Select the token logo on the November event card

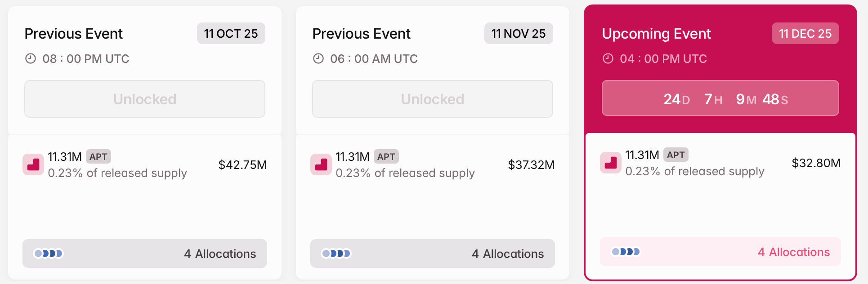321,164
